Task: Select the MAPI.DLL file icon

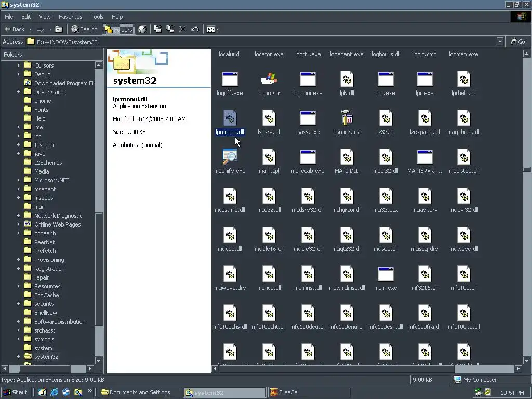Action: tap(347, 157)
